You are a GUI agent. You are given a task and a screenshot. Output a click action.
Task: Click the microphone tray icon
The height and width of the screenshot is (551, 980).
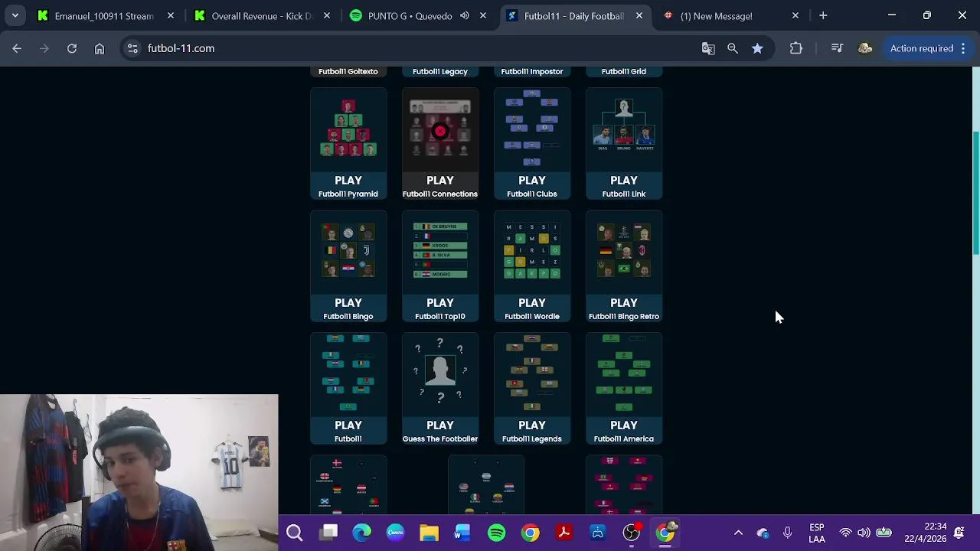pos(787,533)
